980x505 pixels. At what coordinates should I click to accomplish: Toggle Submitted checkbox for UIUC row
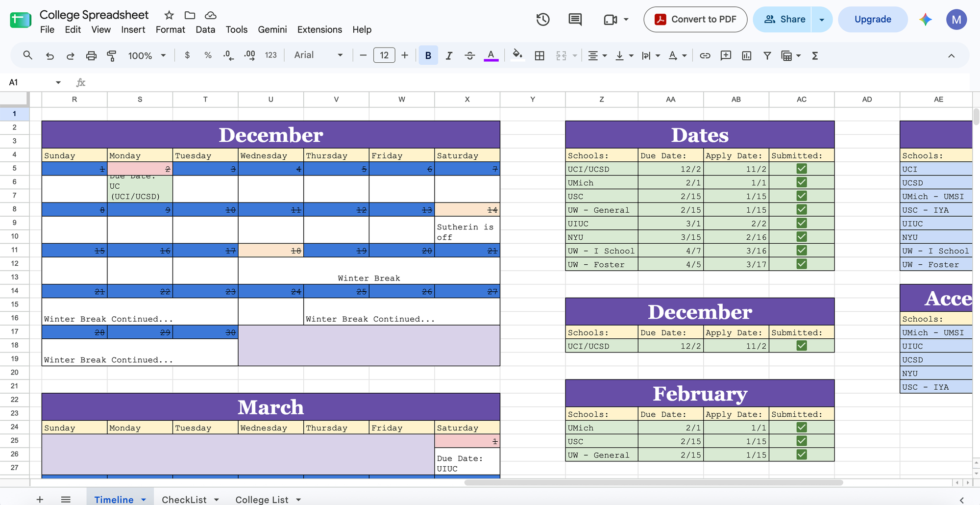tap(802, 223)
